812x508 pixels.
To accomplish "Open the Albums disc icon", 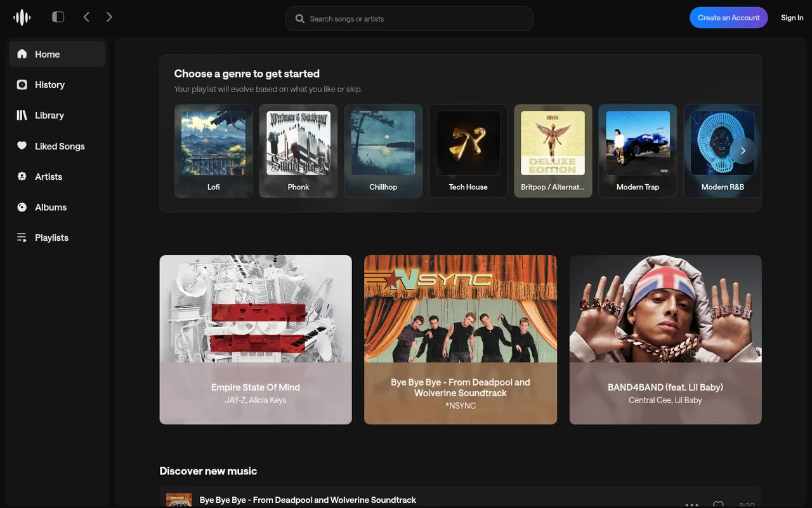I will click(22, 207).
